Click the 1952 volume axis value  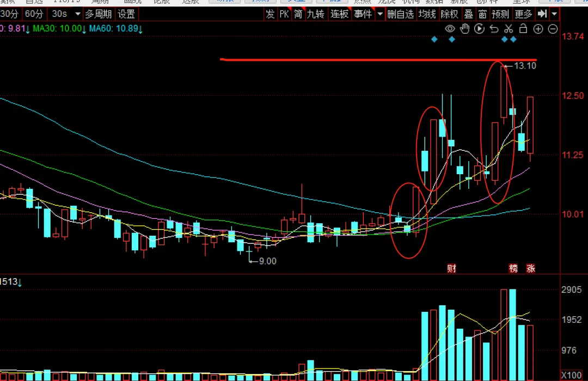pyautogui.click(x=572, y=319)
